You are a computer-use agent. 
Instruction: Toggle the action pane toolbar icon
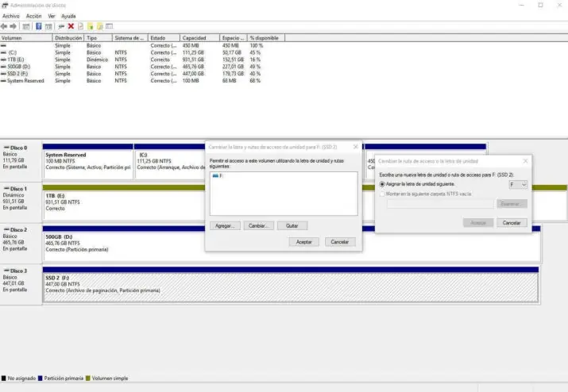(48, 26)
